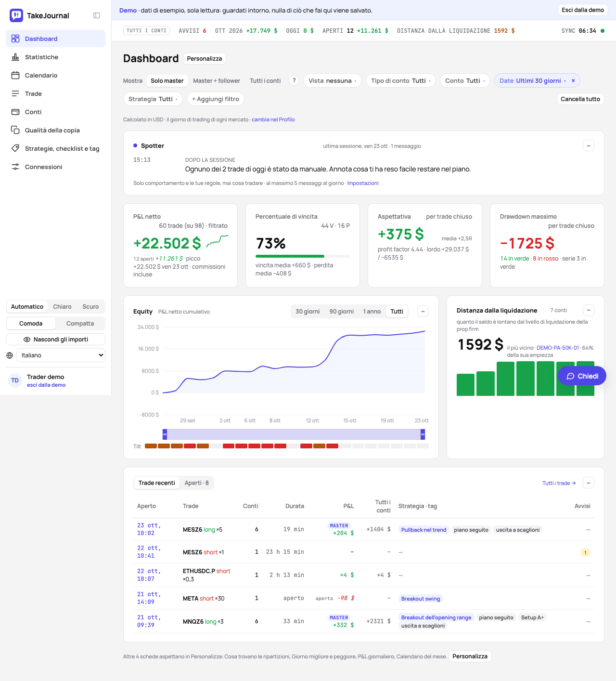Open the Chiedi chat button

point(582,376)
